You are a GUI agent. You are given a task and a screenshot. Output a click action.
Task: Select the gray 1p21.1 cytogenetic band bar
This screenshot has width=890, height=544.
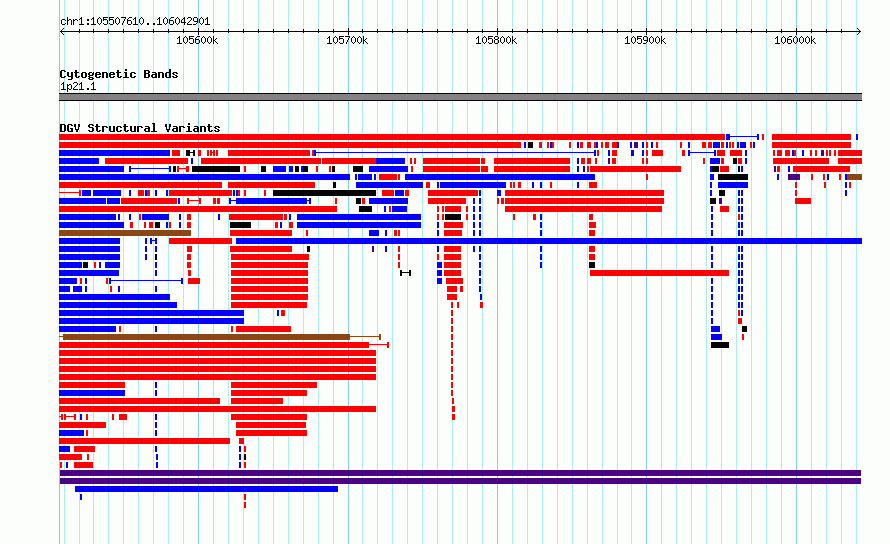point(460,97)
